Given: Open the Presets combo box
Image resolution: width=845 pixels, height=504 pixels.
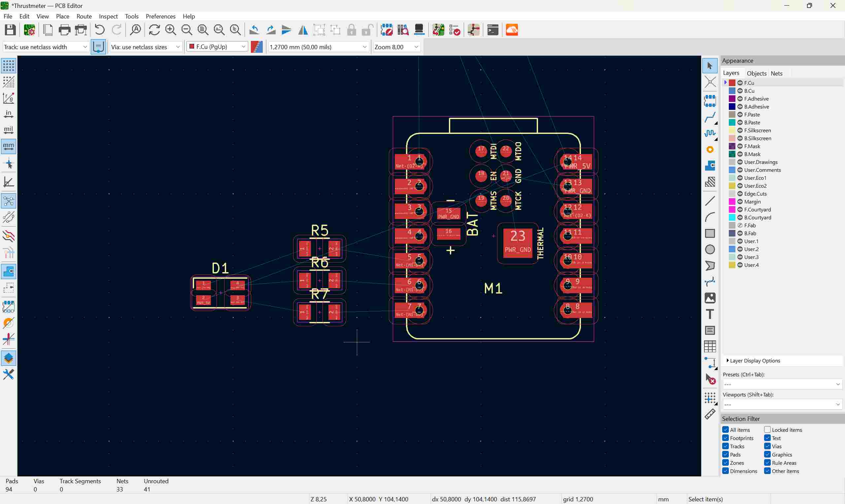Looking at the screenshot, I should tap(782, 384).
